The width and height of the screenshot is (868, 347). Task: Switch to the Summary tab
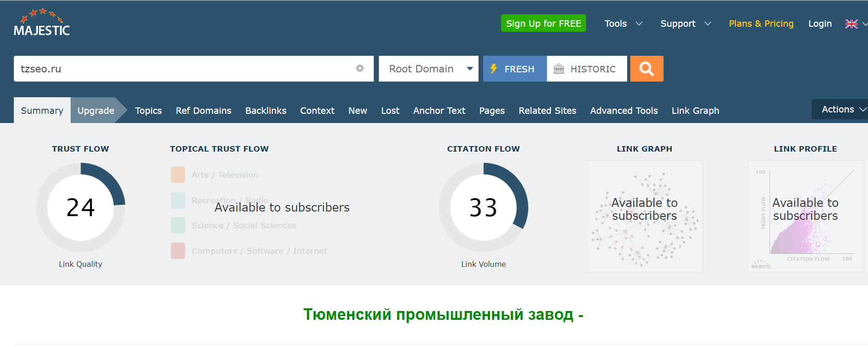42,110
